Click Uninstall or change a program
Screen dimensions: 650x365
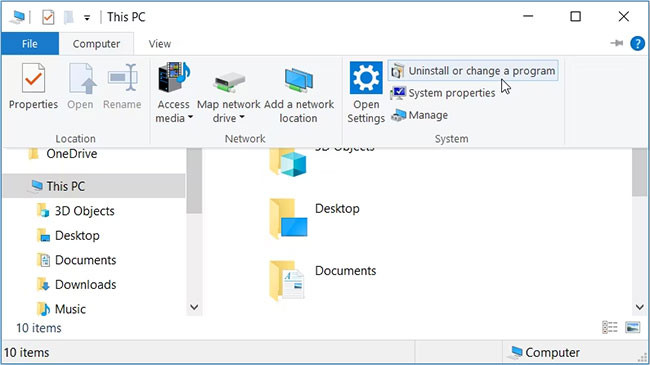[x=473, y=71]
